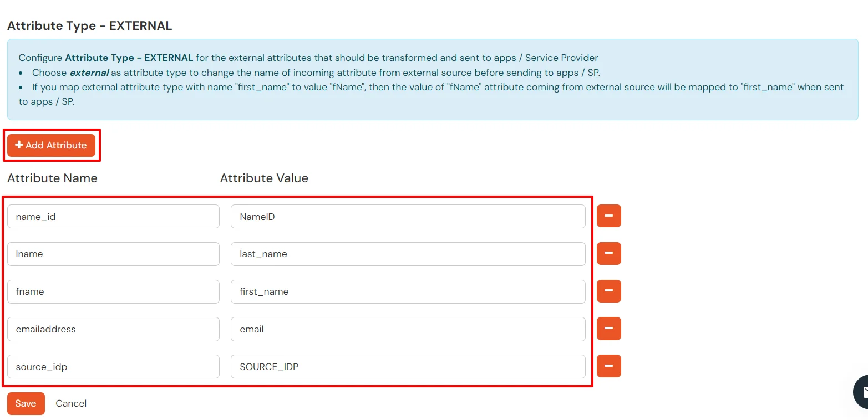Add a new attribute mapping
Screen dimensions: 868x420
[x=50, y=145]
